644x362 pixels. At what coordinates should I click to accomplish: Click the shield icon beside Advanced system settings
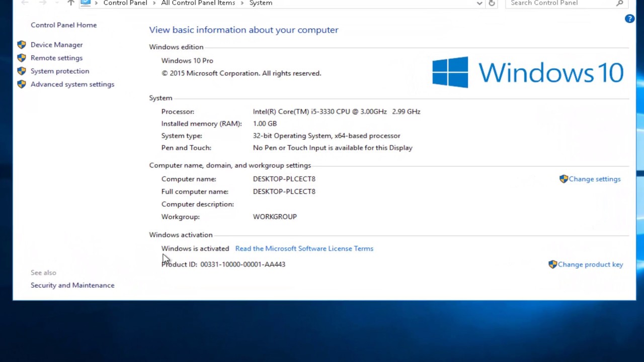pos(22,84)
